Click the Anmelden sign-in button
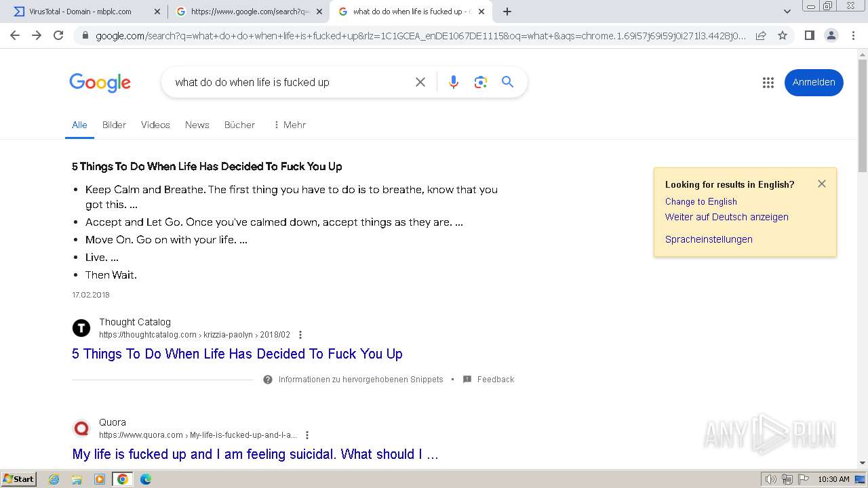 pos(814,82)
